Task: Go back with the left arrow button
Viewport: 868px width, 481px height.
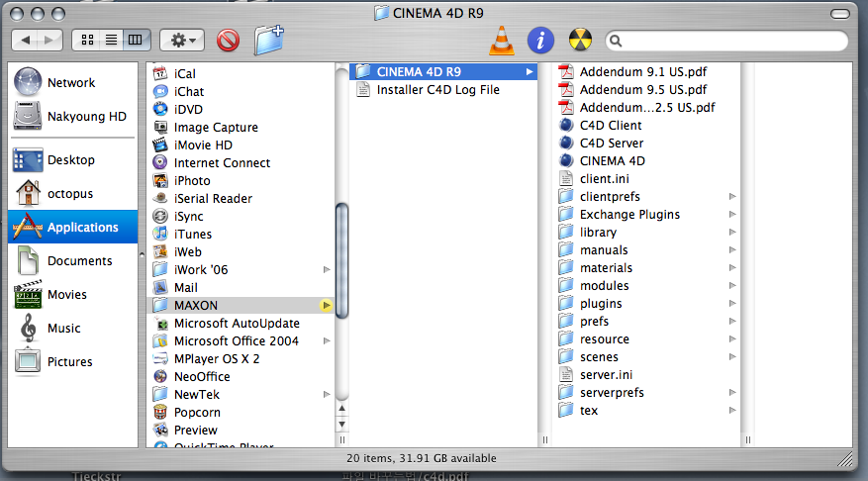Action: tap(25, 40)
